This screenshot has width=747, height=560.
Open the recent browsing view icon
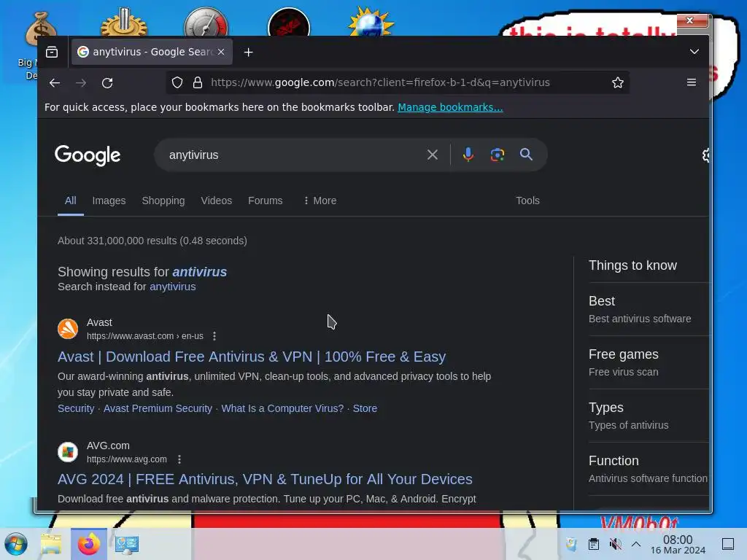coord(52,52)
